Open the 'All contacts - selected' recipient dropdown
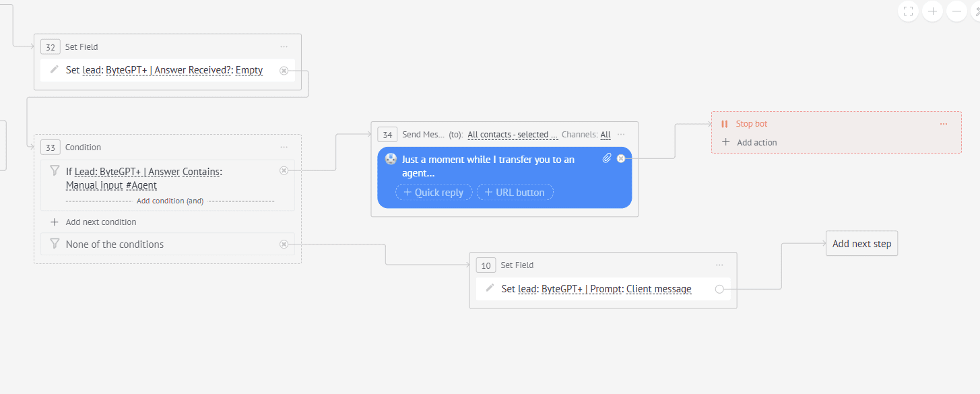Viewport: 980px width, 394px height. coord(513,135)
